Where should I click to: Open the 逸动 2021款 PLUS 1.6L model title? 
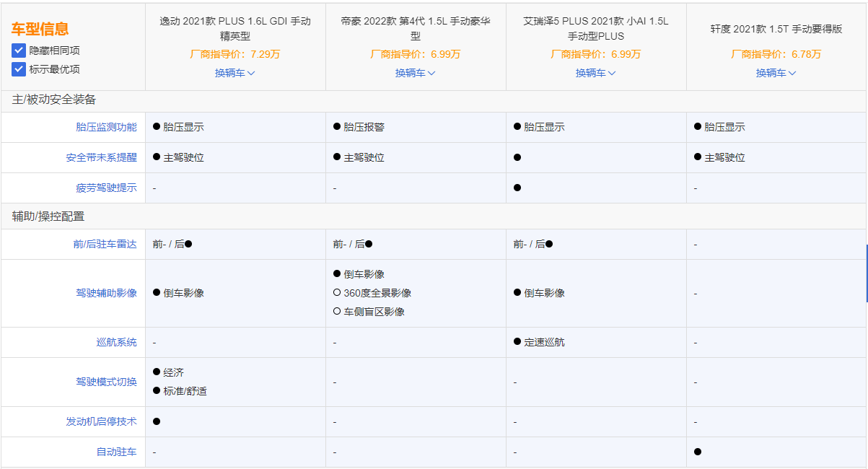click(235, 28)
